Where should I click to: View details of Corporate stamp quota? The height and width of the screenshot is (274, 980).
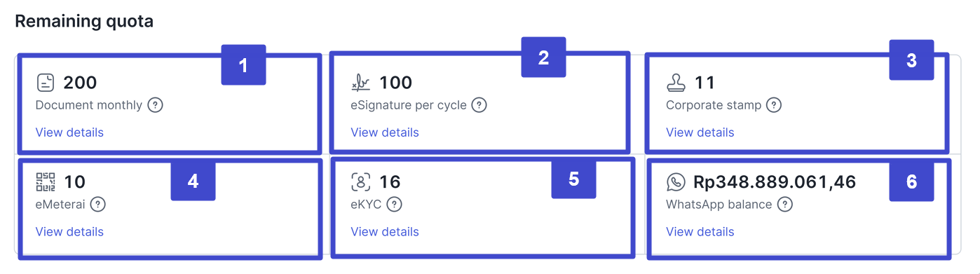coord(700,132)
